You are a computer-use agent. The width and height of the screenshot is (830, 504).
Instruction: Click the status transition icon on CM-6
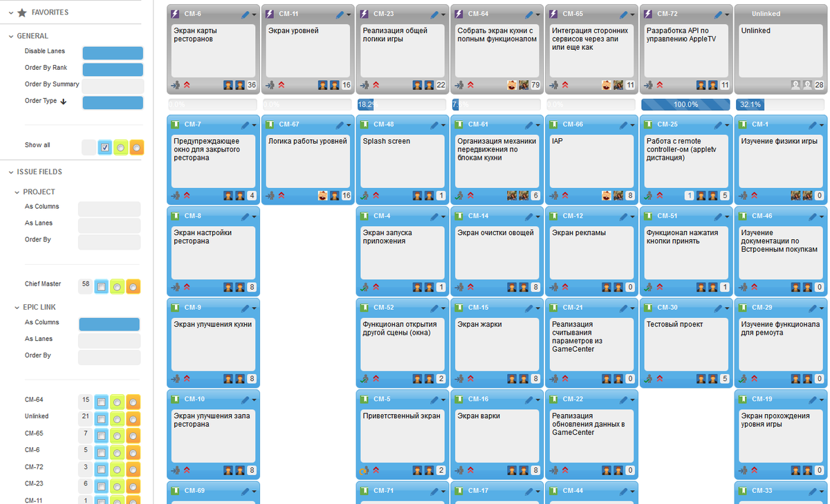coord(176,85)
